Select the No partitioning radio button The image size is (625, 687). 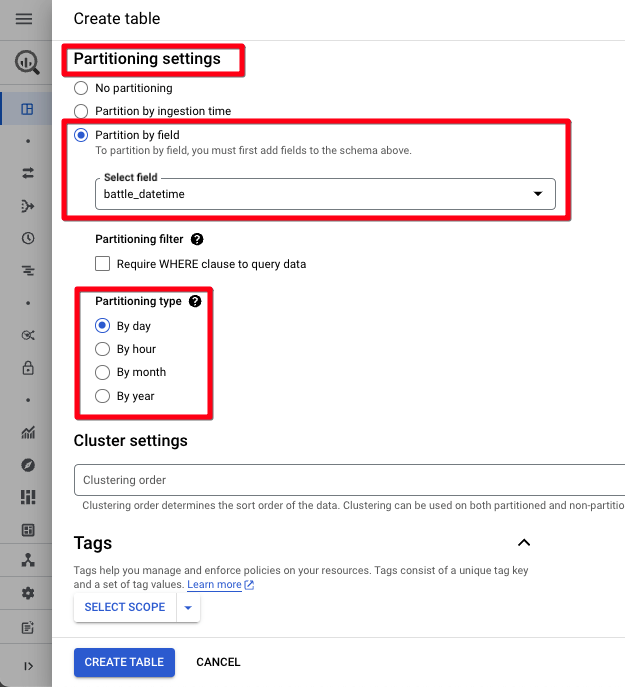pyautogui.click(x=81, y=88)
